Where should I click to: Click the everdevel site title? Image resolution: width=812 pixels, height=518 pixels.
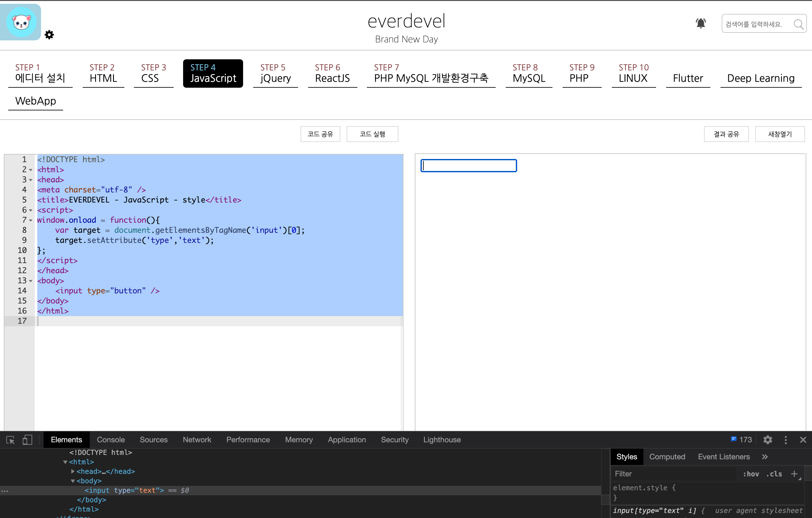[x=406, y=21]
